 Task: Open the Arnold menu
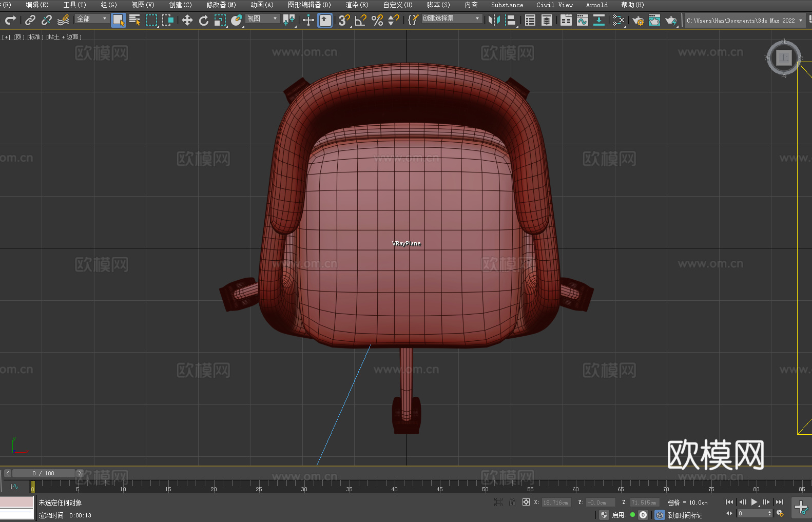(x=596, y=5)
